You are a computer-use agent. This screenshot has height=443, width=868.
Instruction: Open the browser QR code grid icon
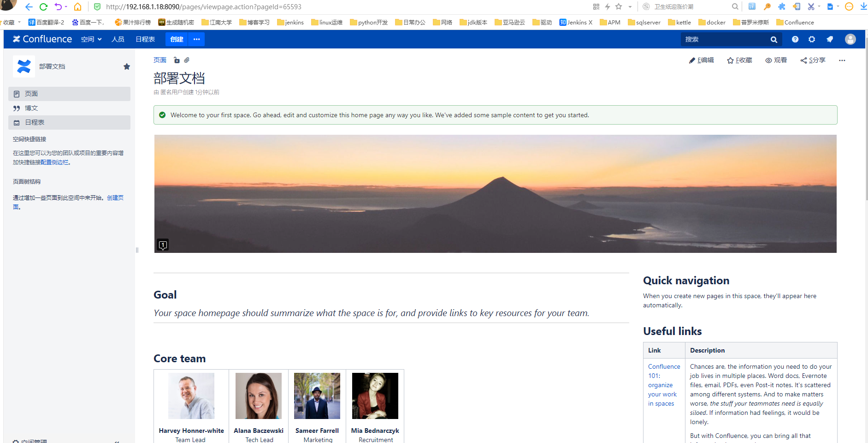596,6
